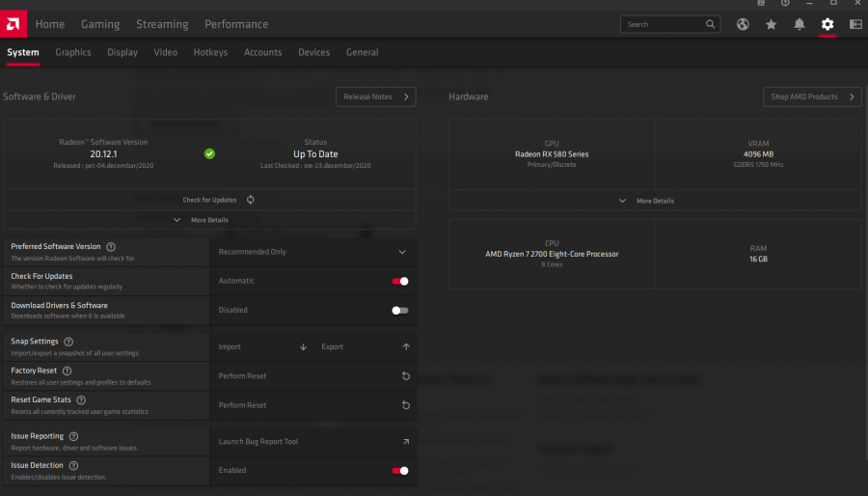
Task: Open the Recommended Only dropdown
Action: 313,252
